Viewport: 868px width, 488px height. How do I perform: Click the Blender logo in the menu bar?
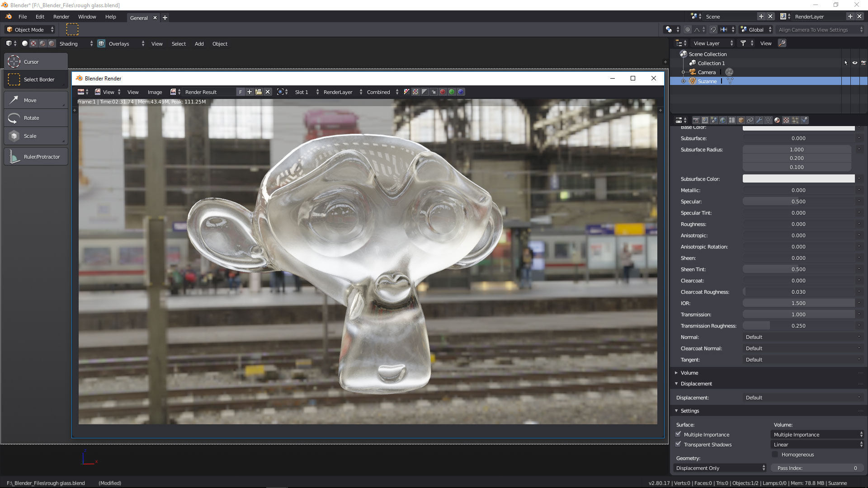[9, 17]
